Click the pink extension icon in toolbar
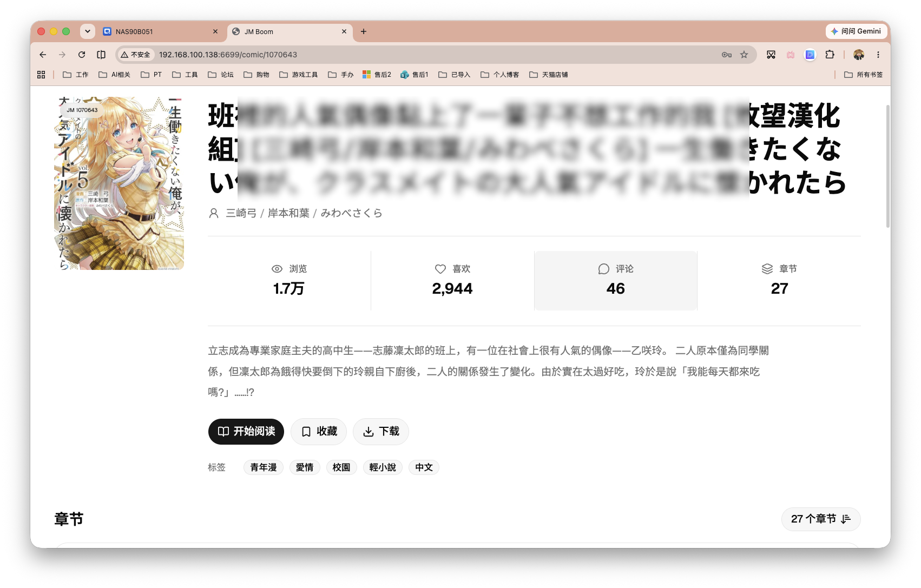Viewport: 921px width, 588px height. (x=791, y=55)
